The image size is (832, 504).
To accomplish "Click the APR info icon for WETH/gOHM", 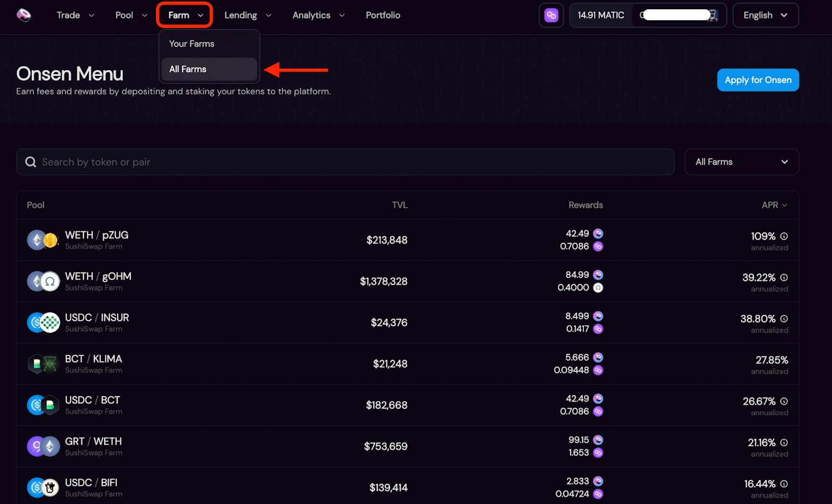I will pyautogui.click(x=784, y=277).
